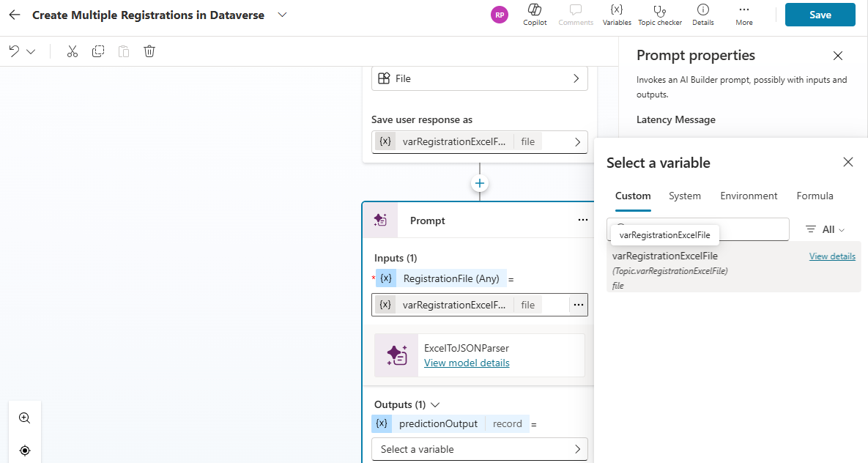Select variable for predictionOutput

[479, 449]
